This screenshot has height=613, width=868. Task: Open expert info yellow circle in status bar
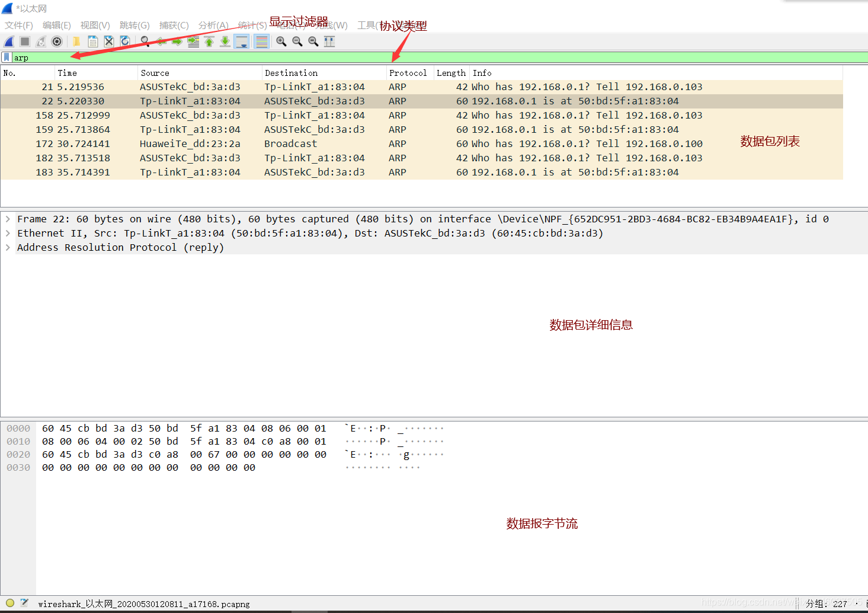(x=10, y=603)
